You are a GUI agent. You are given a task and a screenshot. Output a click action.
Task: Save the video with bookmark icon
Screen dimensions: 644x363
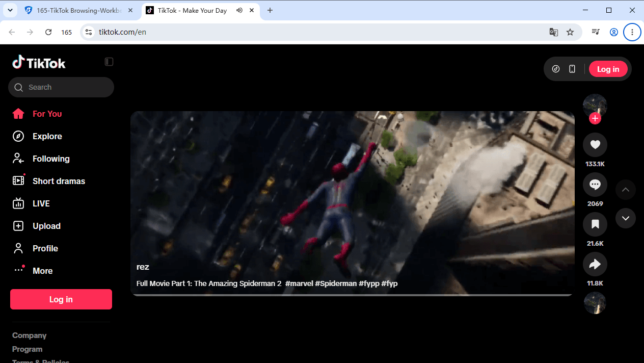click(595, 225)
